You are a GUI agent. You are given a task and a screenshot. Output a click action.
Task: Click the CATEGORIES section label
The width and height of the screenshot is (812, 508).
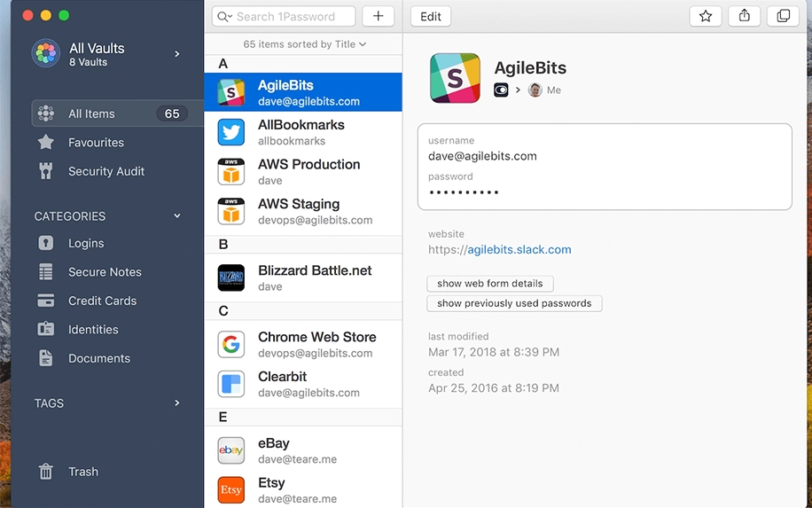click(70, 216)
